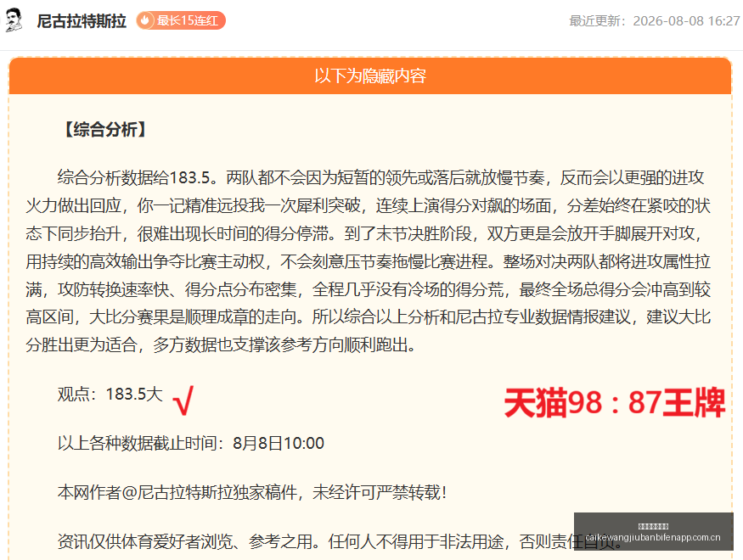
Task: Select the 观点：183.5大 line
Action: [x=110, y=394]
